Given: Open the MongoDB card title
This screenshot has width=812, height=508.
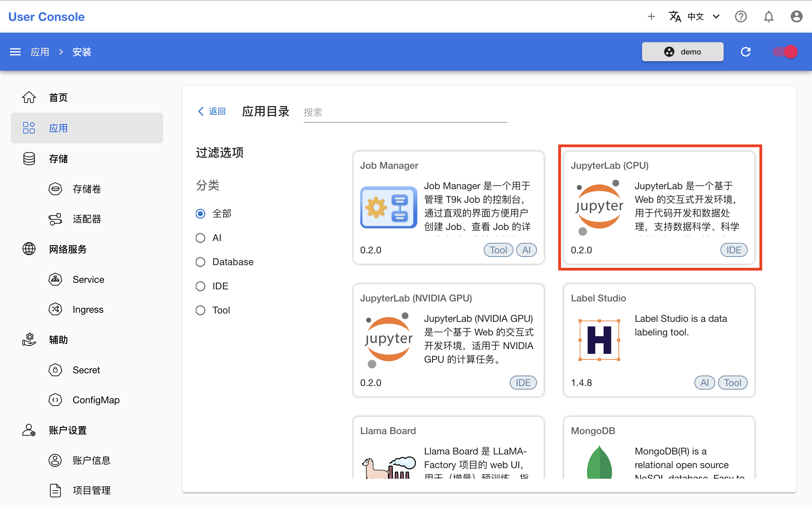Looking at the screenshot, I should tap(593, 431).
